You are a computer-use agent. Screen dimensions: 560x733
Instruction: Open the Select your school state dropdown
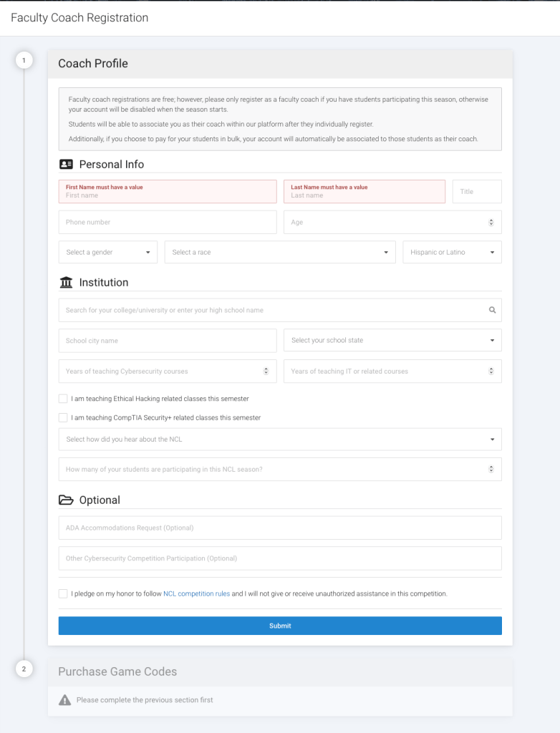point(392,340)
